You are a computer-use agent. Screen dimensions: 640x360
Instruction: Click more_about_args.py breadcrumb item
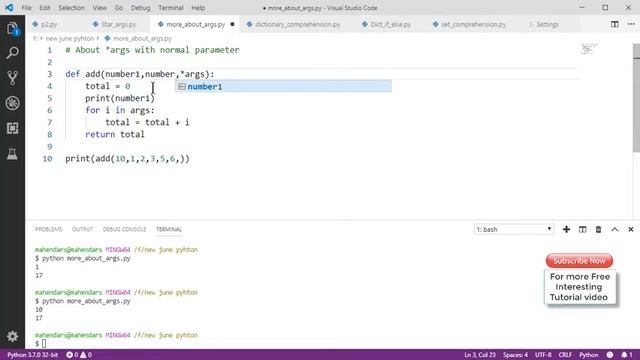coord(142,38)
